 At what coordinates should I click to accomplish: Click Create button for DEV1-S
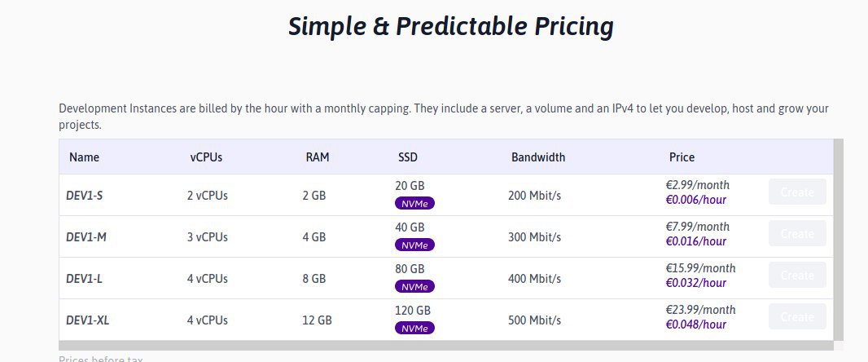797,192
